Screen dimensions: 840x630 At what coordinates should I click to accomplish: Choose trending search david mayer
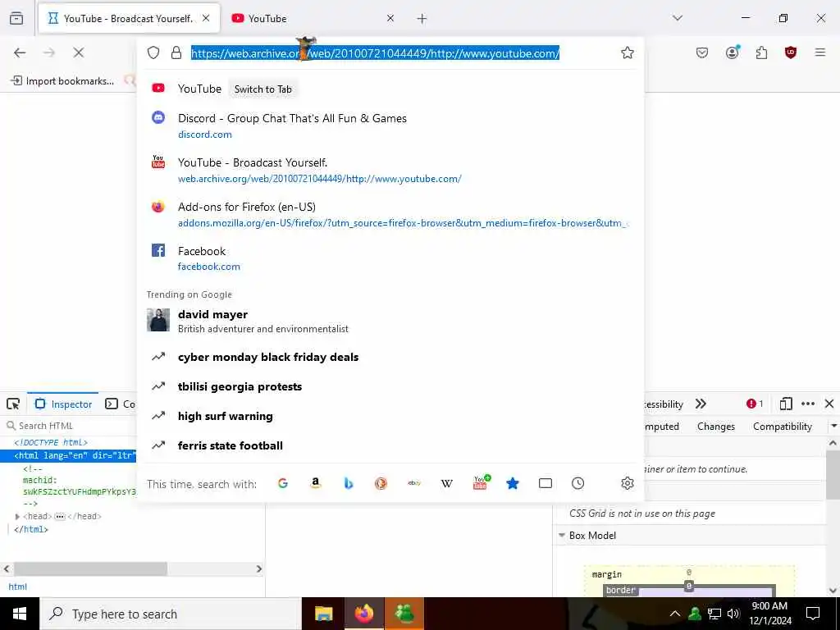point(390,321)
